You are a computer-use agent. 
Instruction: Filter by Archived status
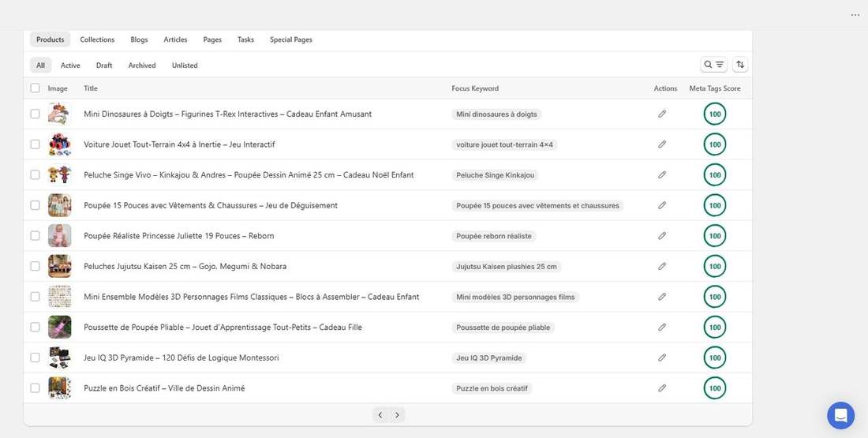pos(142,66)
